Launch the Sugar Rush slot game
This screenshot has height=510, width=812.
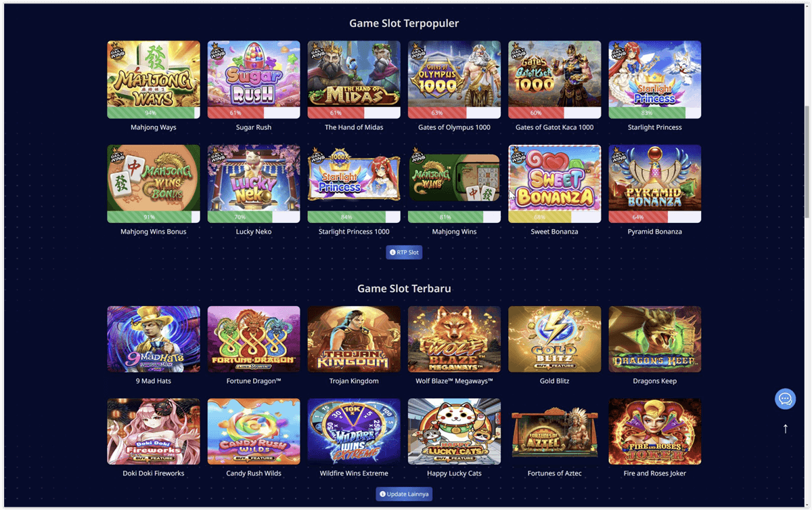point(254,74)
